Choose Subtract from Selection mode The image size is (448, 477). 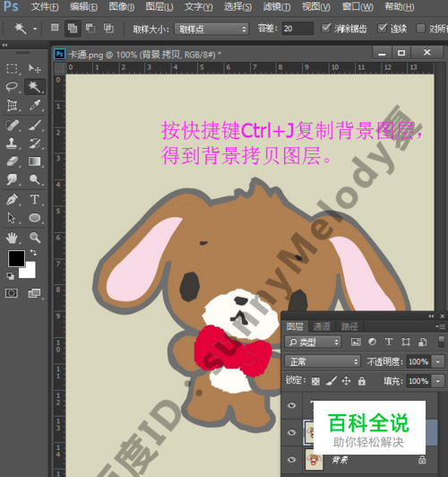(x=90, y=28)
